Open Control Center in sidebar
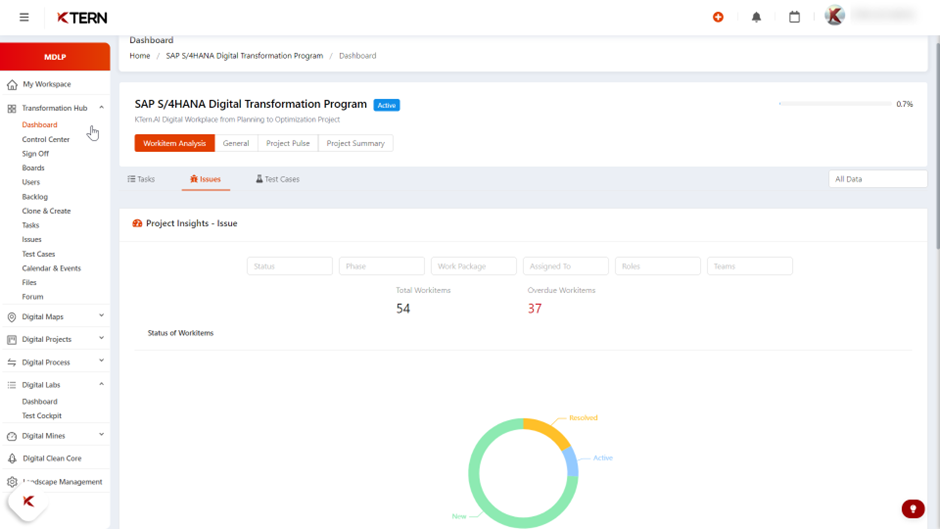The height and width of the screenshot is (529, 940). (46, 139)
